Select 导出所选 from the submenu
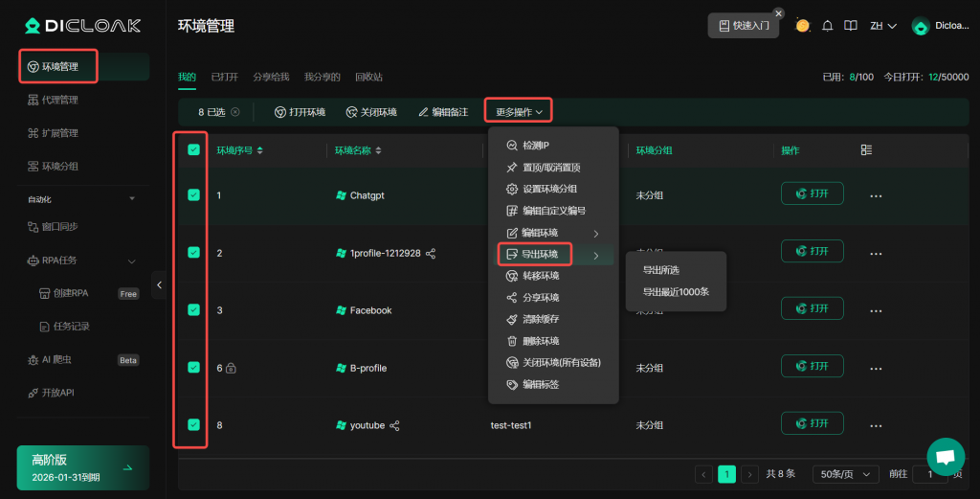The height and width of the screenshot is (499, 980). point(660,270)
